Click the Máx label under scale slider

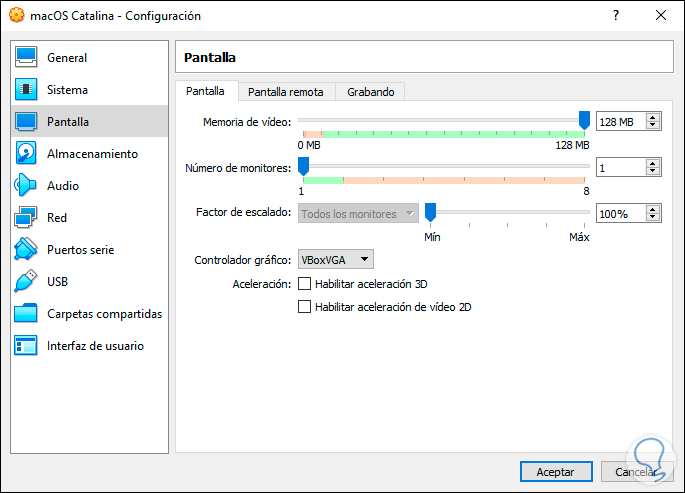click(x=579, y=237)
